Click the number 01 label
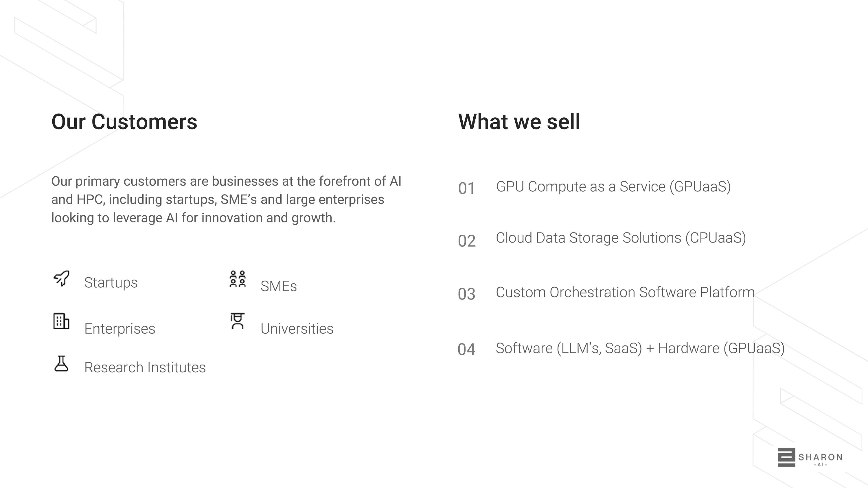The width and height of the screenshot is (868, 488). pos(466,188)
